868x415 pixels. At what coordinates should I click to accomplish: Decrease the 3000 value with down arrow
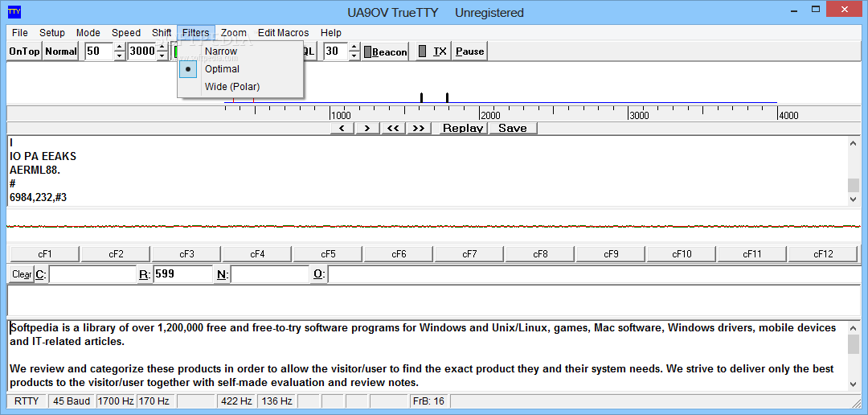coord(162,56)
